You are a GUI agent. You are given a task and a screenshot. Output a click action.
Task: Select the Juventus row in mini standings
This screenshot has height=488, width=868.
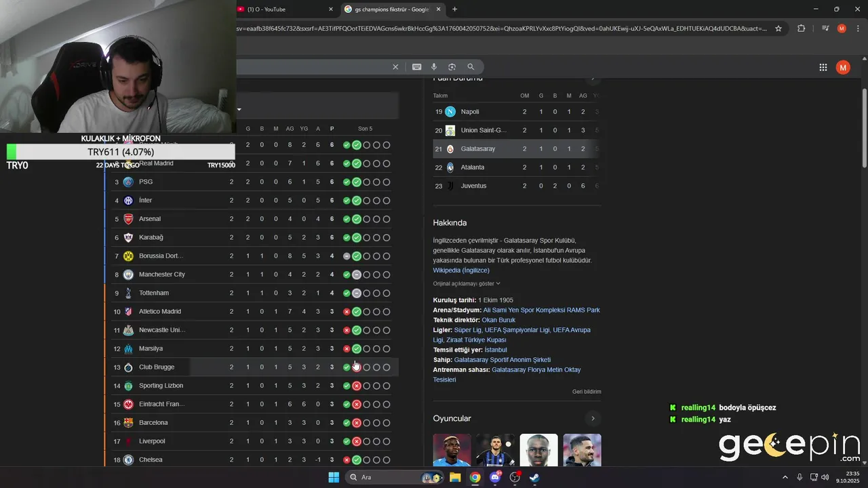(x=517, y=186)
